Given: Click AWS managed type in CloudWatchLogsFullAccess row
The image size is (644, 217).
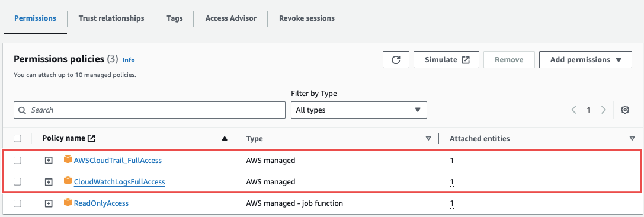Looking at the screenshot, I should [271, 181].
